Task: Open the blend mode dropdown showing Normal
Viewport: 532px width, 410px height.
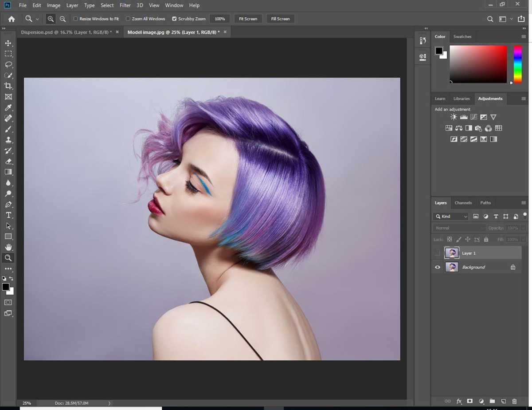Action: pos(459,228)
